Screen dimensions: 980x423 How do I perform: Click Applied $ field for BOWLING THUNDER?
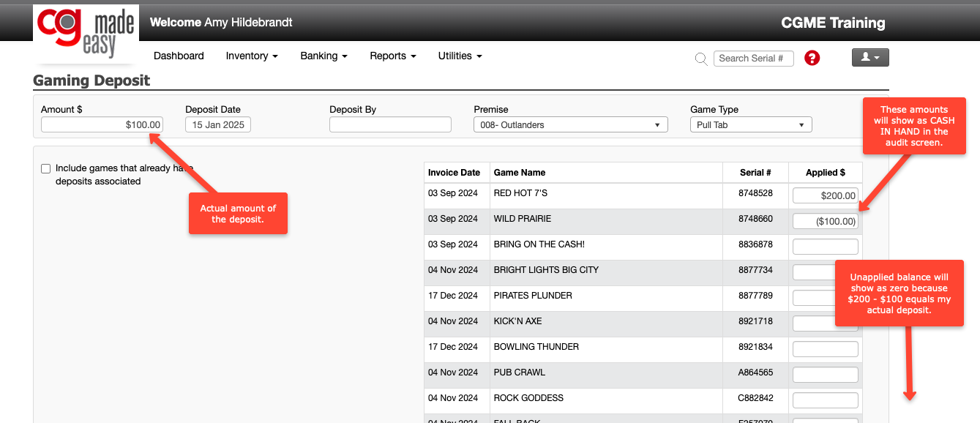coord(826,349)
